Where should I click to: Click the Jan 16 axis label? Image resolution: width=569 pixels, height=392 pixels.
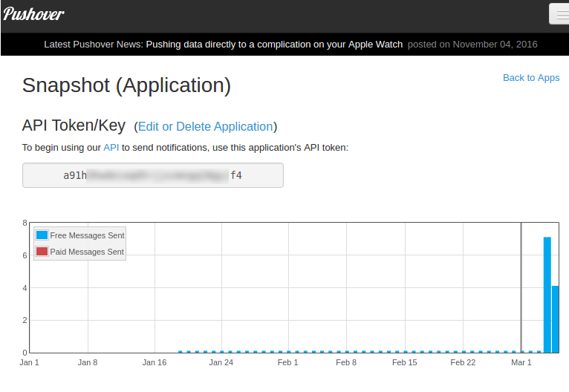click(x=155, y=362)
